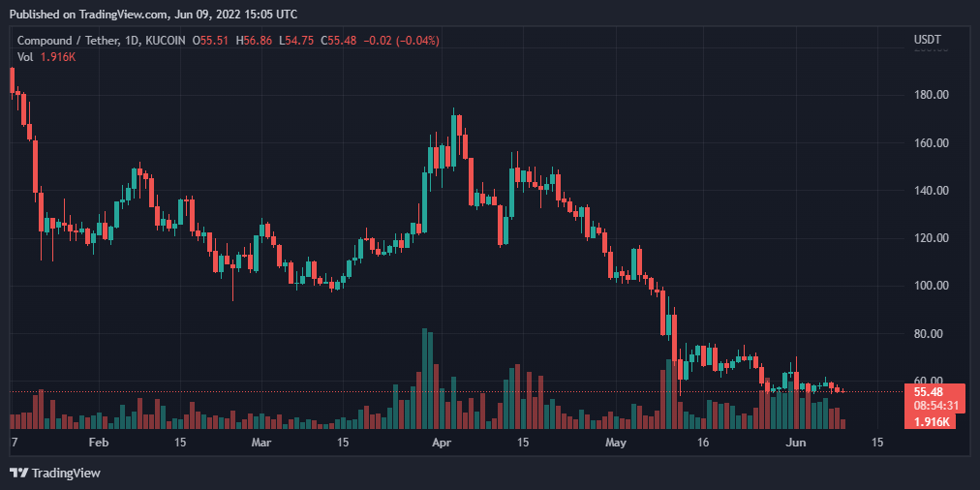Click the close value C55.48
The width and height of the screenshot is (980, 490).
338,41
